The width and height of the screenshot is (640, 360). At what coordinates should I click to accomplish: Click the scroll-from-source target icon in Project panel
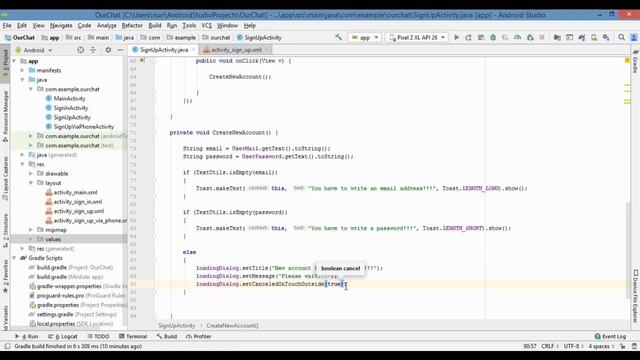click(81, 50)
